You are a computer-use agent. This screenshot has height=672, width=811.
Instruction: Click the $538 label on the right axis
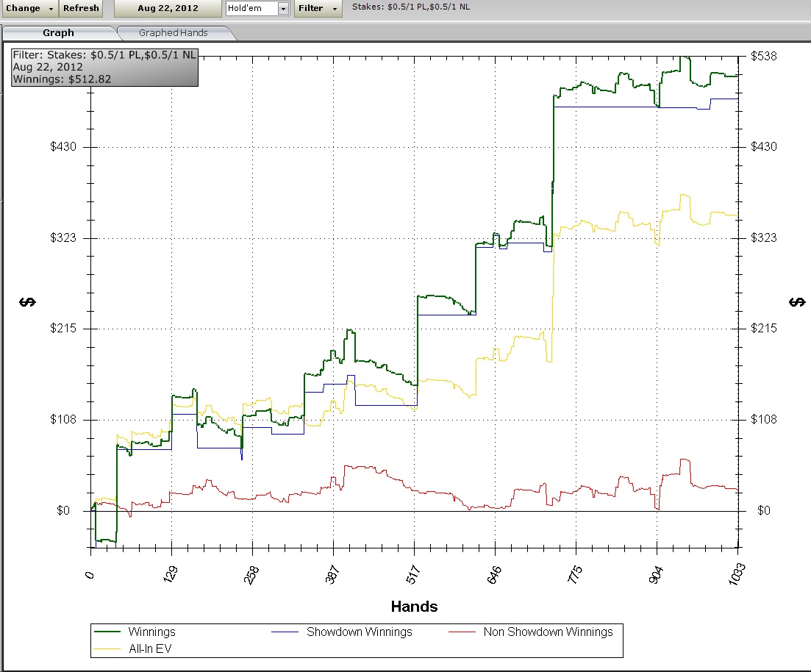[764, 57]
